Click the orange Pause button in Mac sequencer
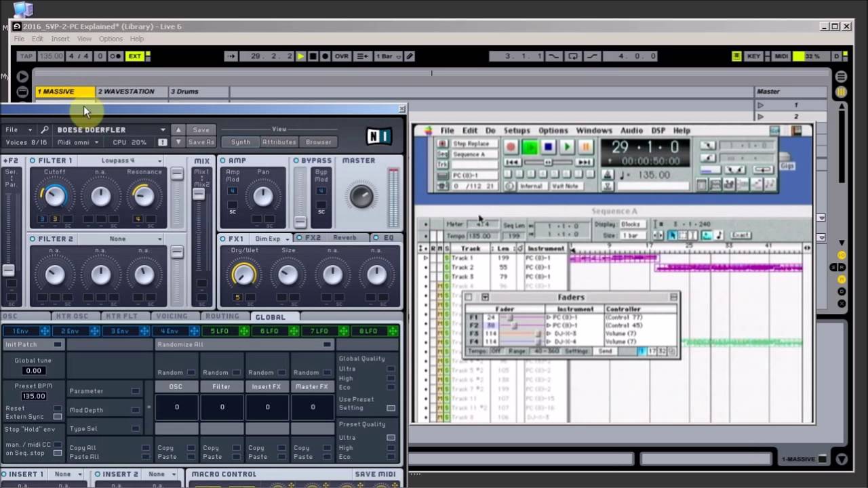 click(x=586, y=146)
